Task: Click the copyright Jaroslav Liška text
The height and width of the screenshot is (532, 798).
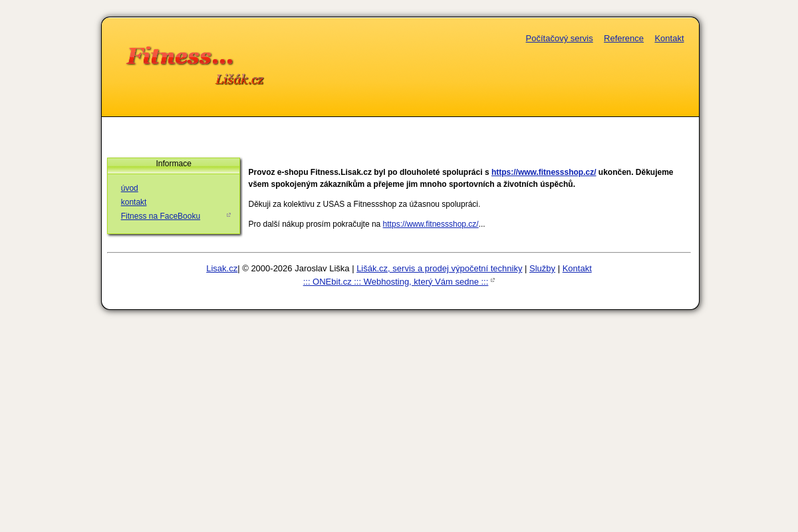Action: point(297,269)
